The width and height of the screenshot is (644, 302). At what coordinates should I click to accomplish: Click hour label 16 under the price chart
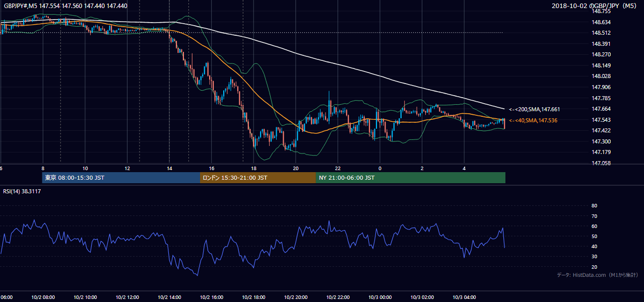tap(212, 169)
